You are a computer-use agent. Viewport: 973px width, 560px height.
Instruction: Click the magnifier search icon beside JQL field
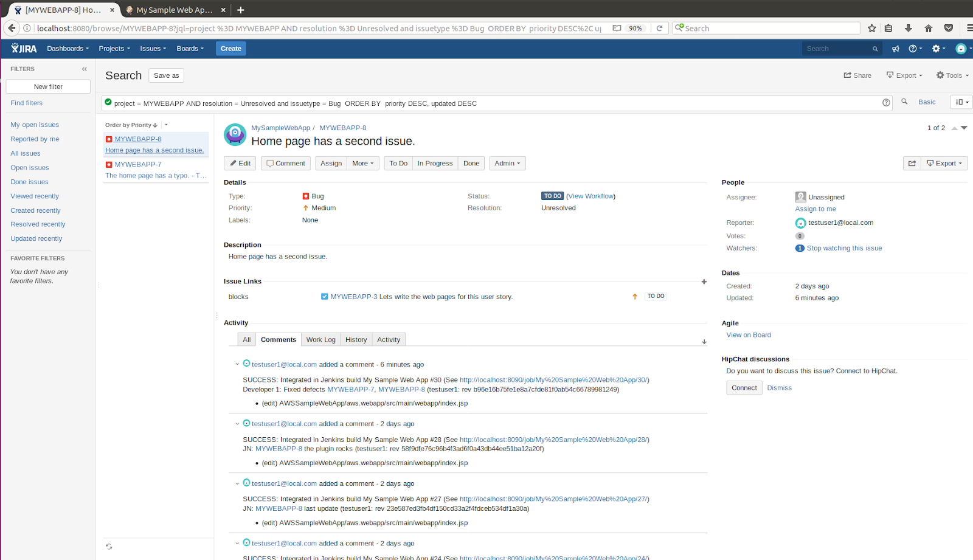tap(904, 102)
